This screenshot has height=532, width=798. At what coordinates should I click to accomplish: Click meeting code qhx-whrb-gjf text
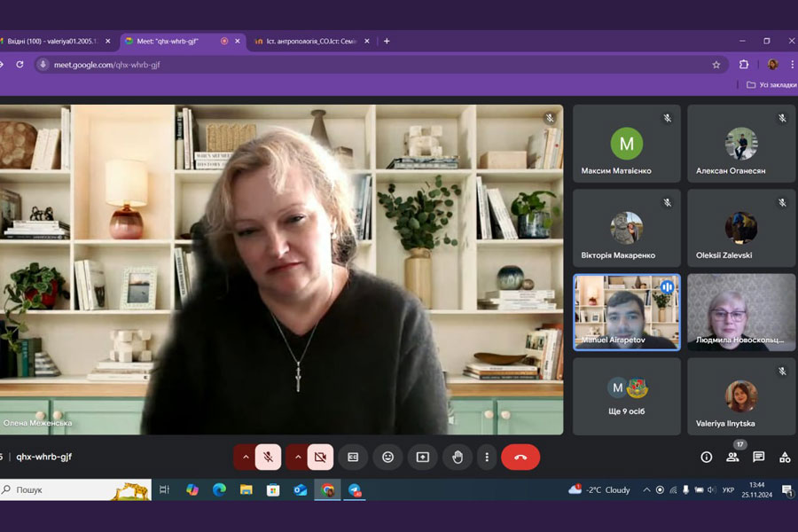(x=43, y=457)
